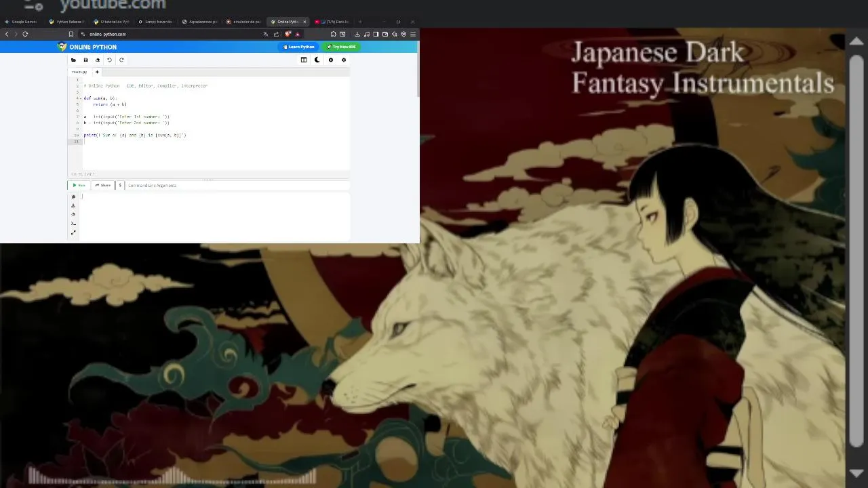Click the translate page icon
This screenshot has width=868, height=488.
[266, 34]
